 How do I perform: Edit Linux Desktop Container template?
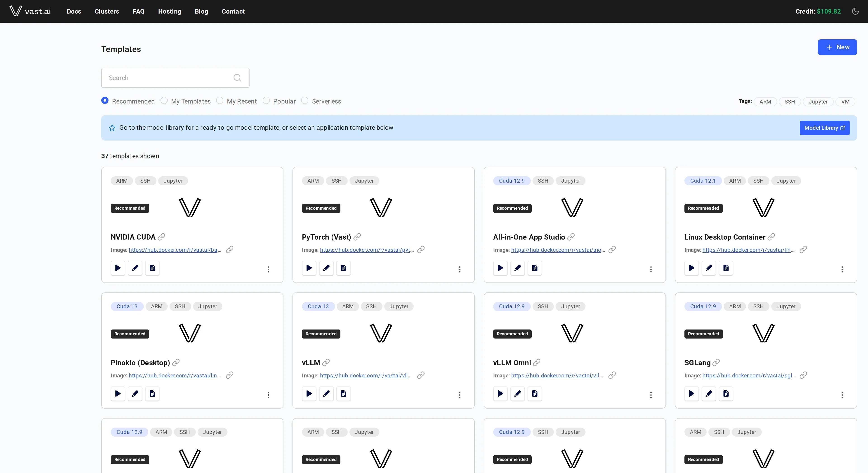pyautogui.click(x=709, y=268)
